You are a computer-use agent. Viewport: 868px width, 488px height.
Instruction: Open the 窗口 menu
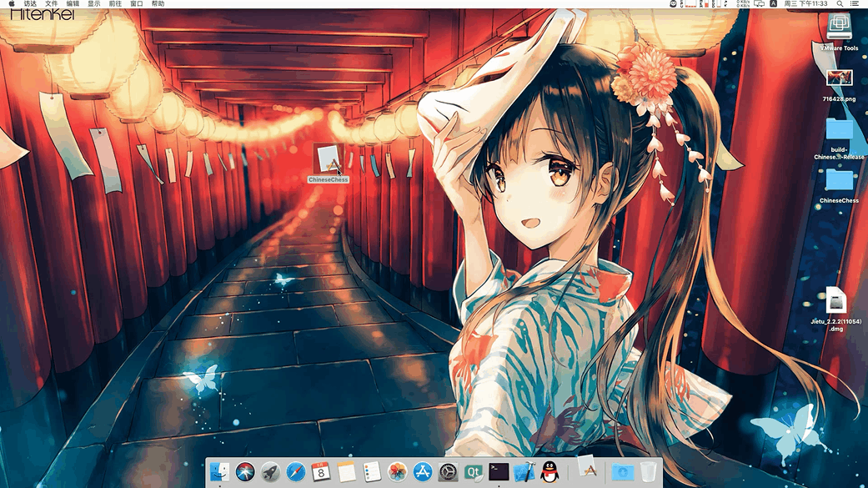point(137,4)
